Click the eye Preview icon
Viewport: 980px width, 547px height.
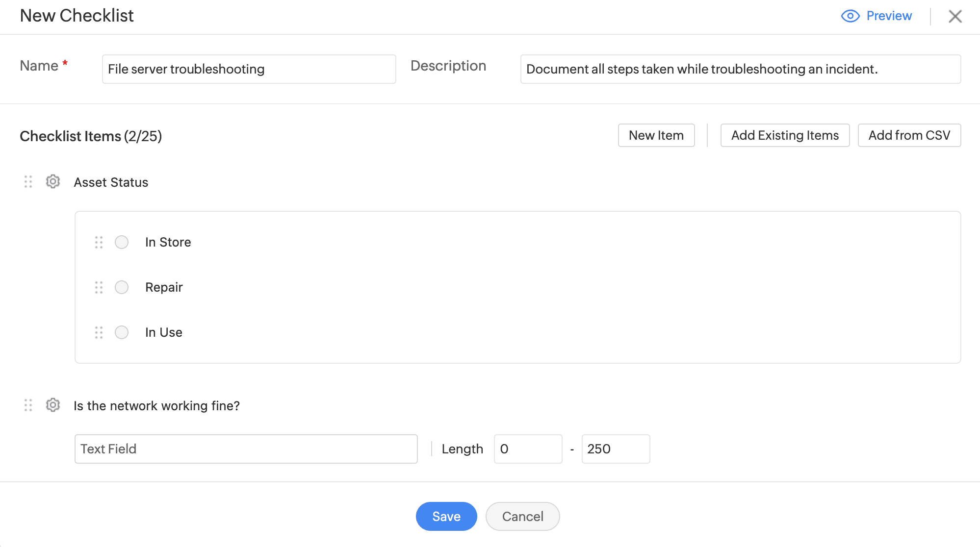(x=850, y=16)
